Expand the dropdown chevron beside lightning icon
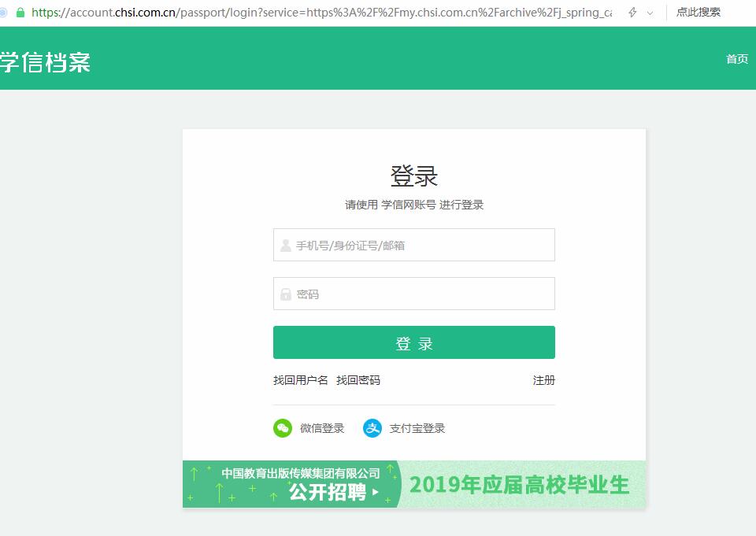This screenshot has height=536, width=756. [x=650, y=13]
